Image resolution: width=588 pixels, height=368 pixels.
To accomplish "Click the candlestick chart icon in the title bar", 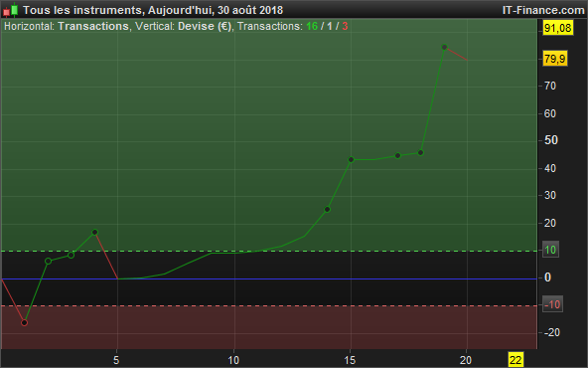I will click(x=11, y=10).
